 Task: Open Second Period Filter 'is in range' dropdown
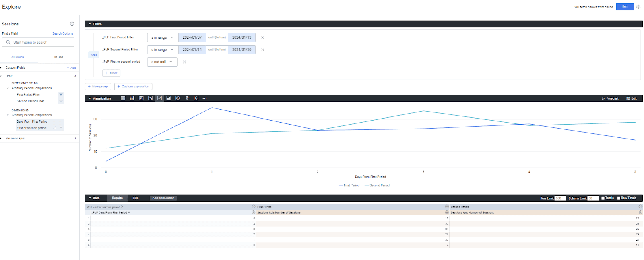point(162,50)
